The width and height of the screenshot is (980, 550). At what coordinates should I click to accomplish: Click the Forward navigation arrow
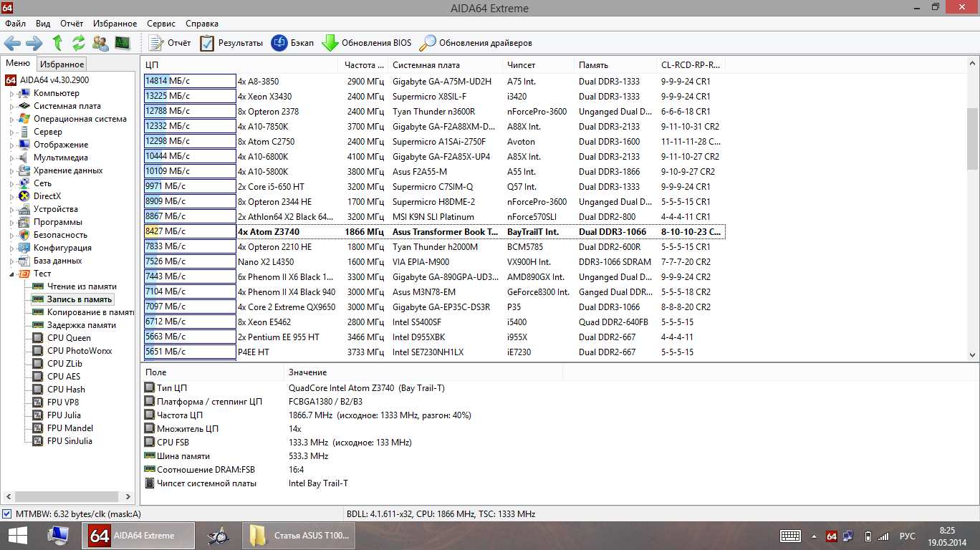coord(34,43)
